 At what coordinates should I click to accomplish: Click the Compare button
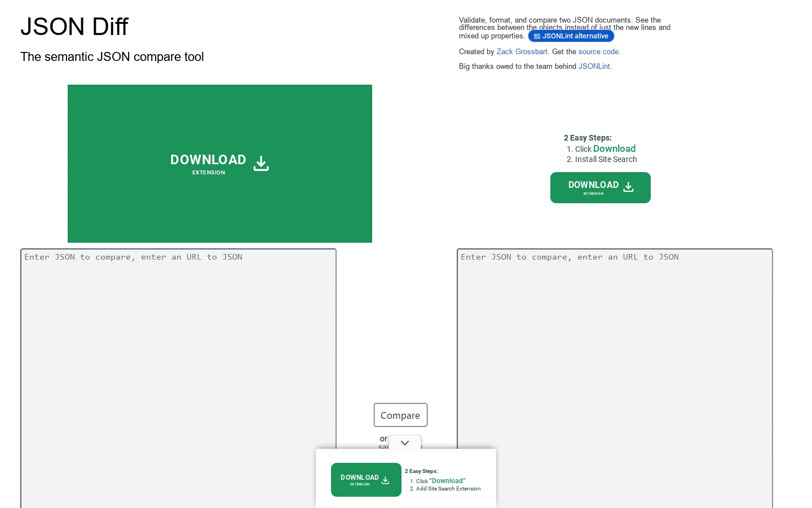400,415
